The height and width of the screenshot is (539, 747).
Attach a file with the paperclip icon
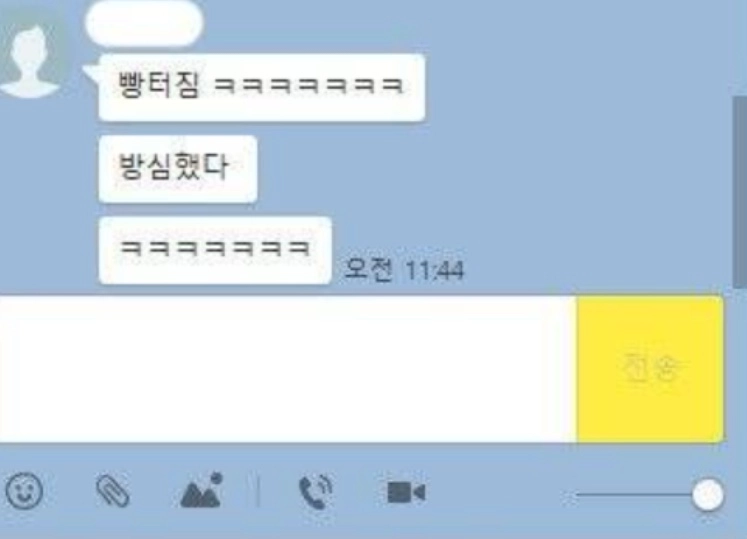[x=113, y=490]
